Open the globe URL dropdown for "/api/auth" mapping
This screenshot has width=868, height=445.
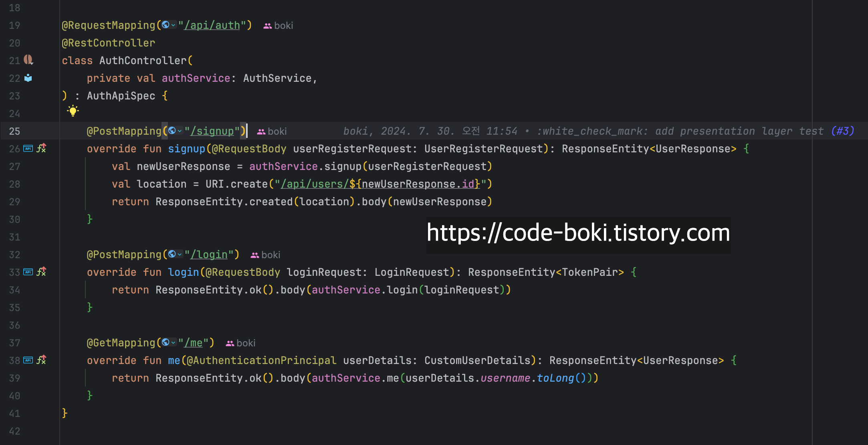[x=168, y=25]
